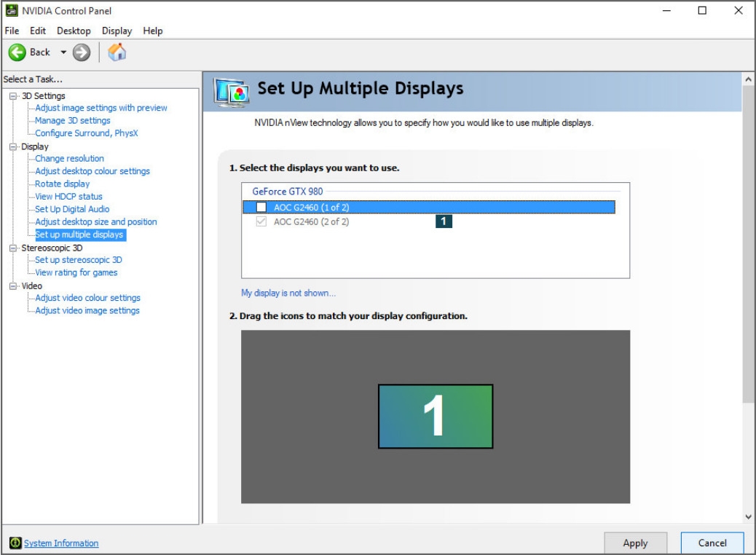The width and height of the screenshot is (756, 555).
Task: Open Adjust video colour settings
Action: pyautogui.click(x=87, y=297)
